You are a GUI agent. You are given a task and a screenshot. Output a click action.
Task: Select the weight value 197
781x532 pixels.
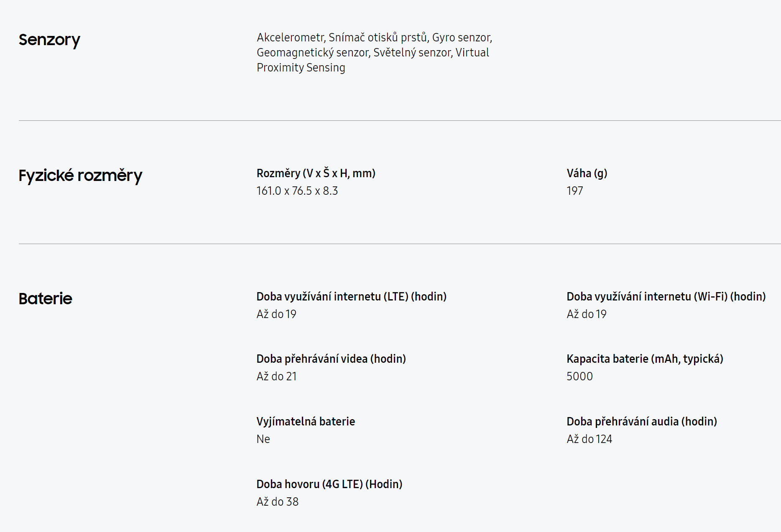(575, 191)
